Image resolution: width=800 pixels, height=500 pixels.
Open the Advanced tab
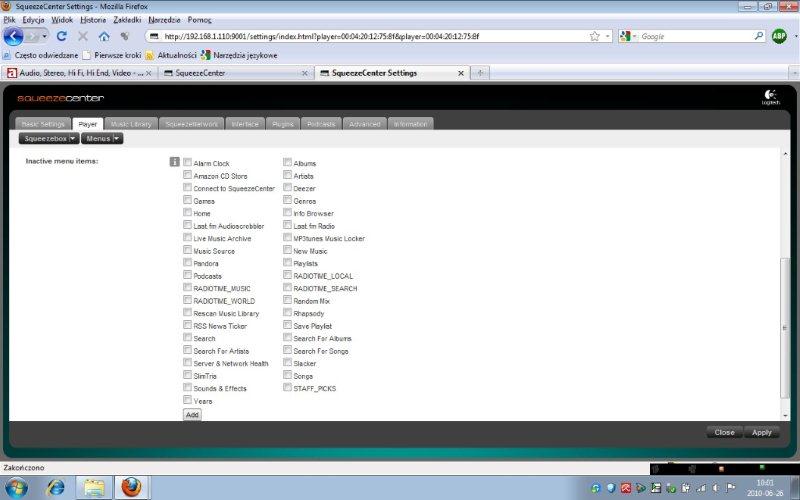click(x=365, y=124)
